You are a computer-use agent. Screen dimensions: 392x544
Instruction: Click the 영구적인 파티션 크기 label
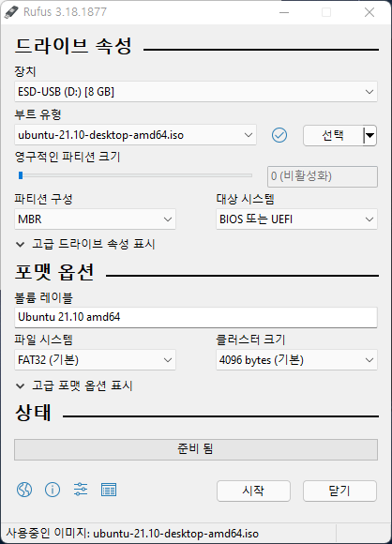[68, 157]
